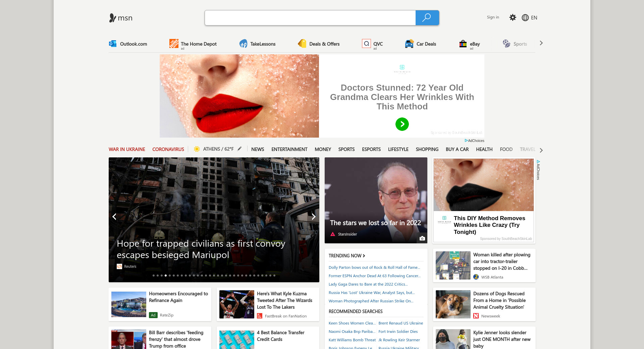Expand Trending Now heading arrow
This screenshot has width=644, height=349.
(364, 256)
